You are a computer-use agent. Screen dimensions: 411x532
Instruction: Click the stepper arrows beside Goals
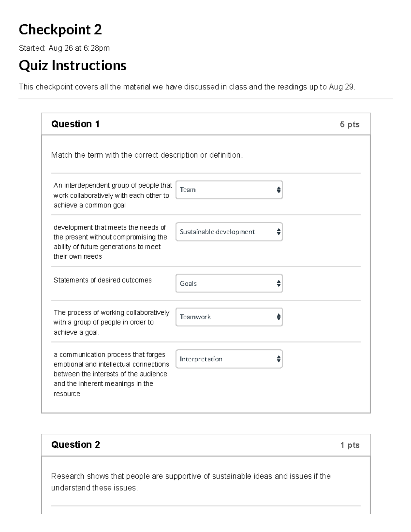(x=278, y=283)
